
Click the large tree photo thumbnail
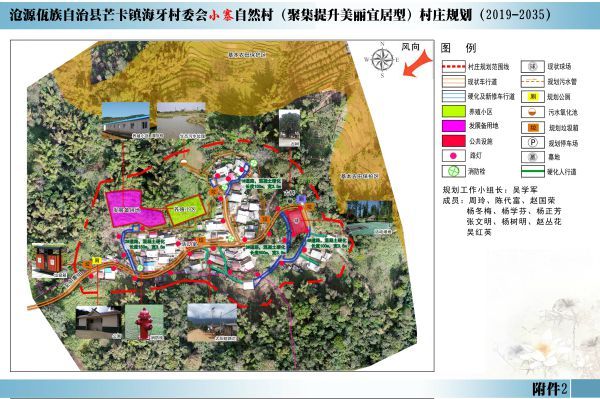[x=289, y=128]
